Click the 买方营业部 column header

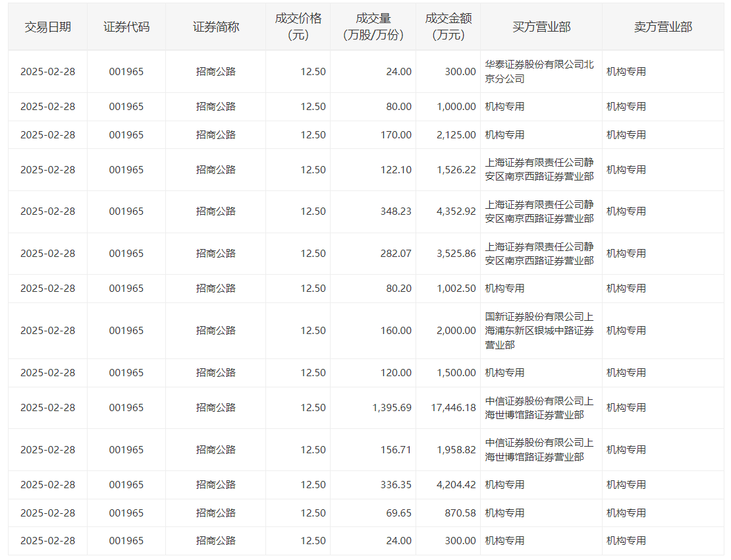pyautogui.click(x=541, y=27)
